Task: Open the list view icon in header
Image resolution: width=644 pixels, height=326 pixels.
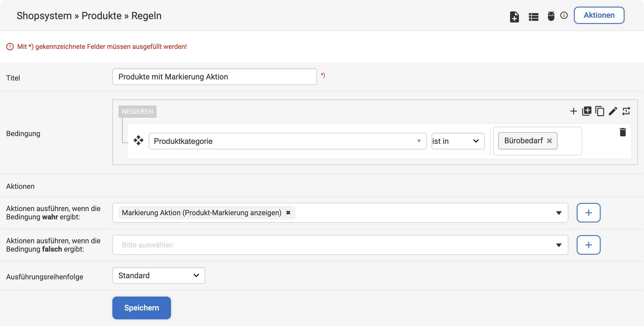Action: 534,17
